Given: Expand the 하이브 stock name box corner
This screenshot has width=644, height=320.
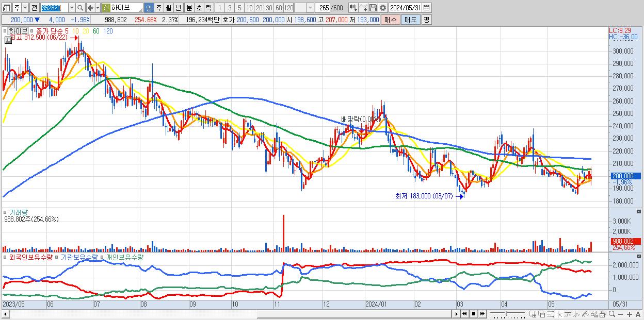Looking at the screenshot, I should pyautogui.click(x=140, y=10).
